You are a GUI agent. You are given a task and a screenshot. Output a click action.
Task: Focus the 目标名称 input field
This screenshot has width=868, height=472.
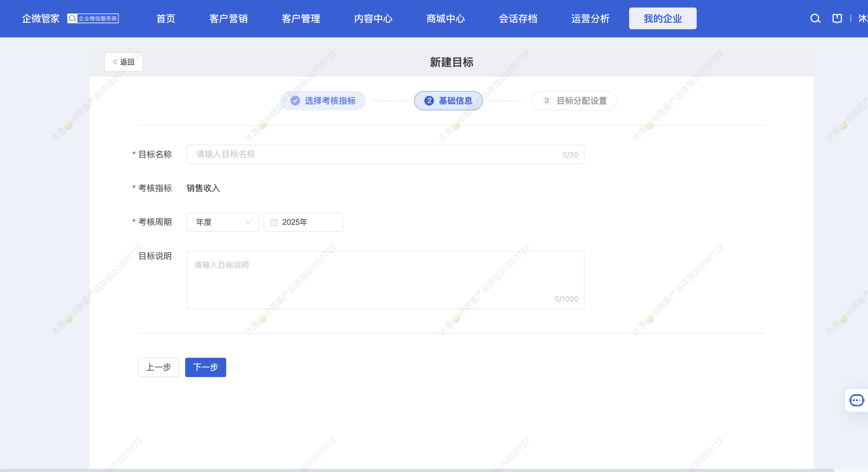(385, 155)
